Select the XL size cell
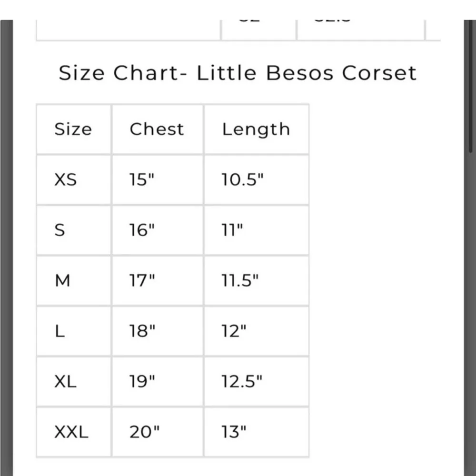Viewport: 476px width, 476px height. tap(65, 382)
